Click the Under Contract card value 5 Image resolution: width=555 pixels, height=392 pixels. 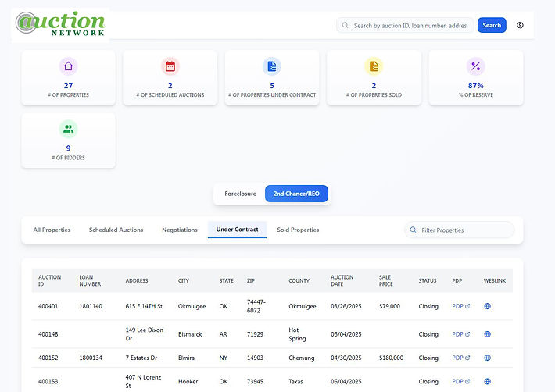pyautogui.click(x=272, y=86)
